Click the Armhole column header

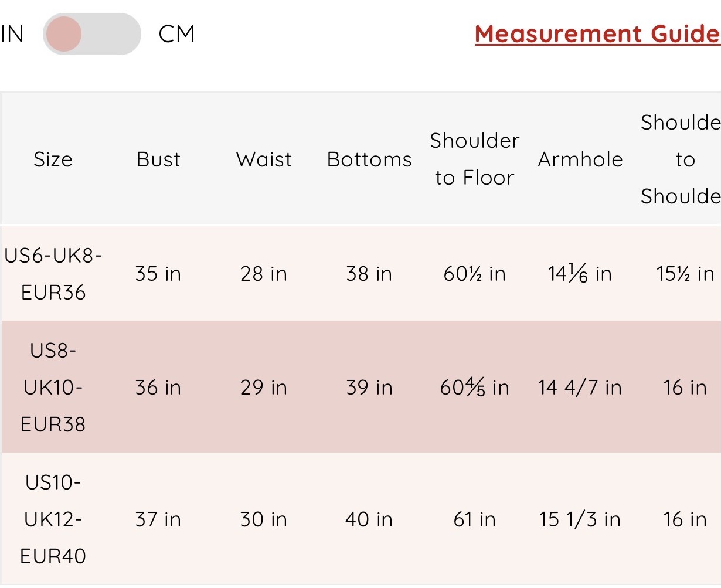coord(580,159)
